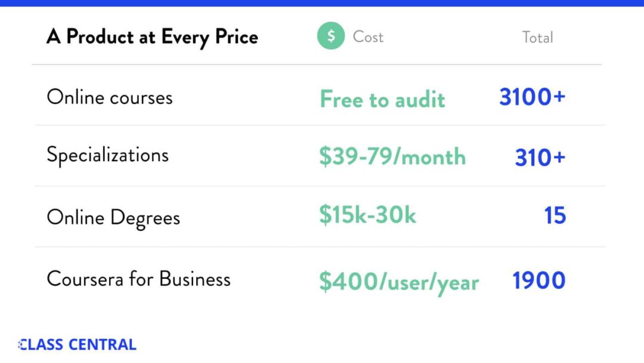Select the Online Degrees row label
Viewport: 644px width, 363px height.
tap(113, 218)
